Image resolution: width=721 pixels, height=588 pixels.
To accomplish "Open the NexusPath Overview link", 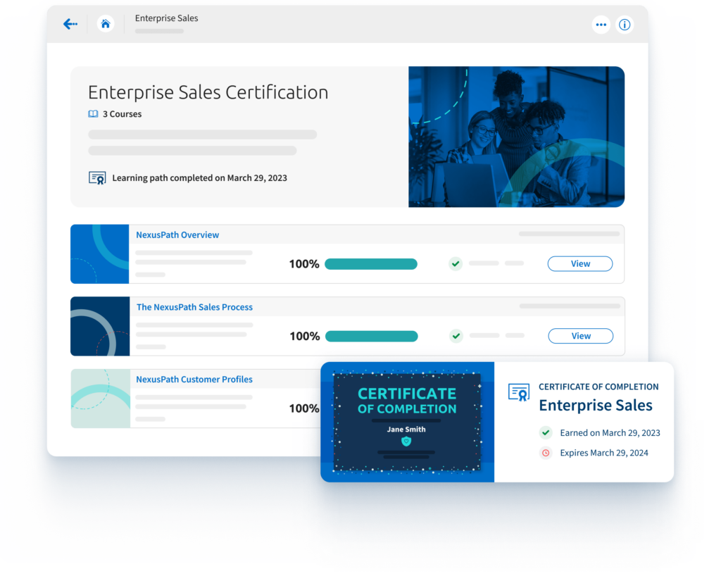I will (177, 235).
